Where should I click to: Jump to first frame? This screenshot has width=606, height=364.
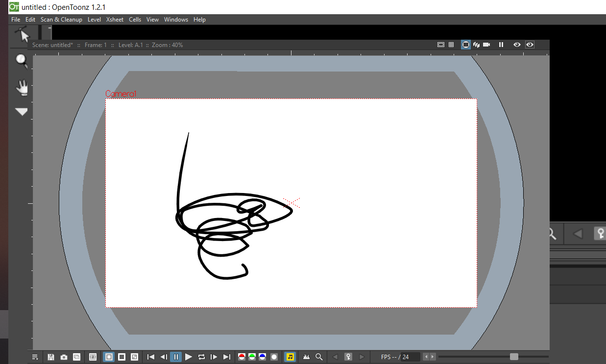tap(151, 357)
